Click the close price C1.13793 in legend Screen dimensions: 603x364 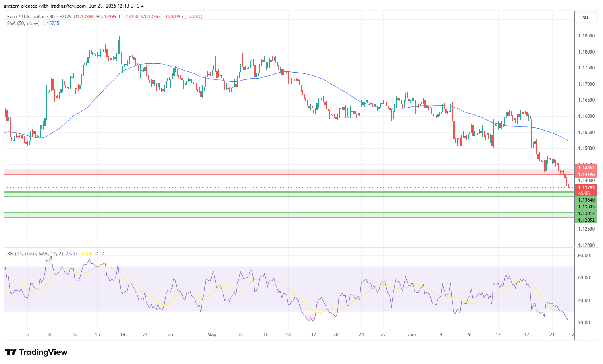tap(151, 17)
